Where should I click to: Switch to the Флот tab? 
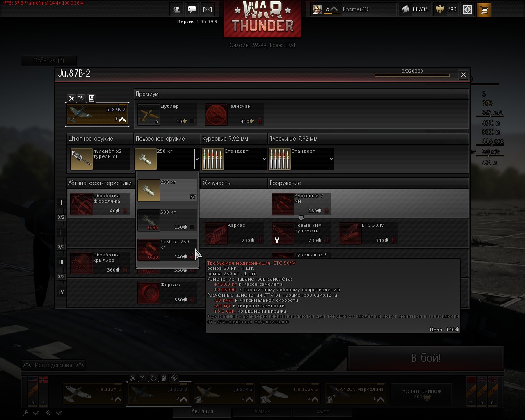coord(323,411)
